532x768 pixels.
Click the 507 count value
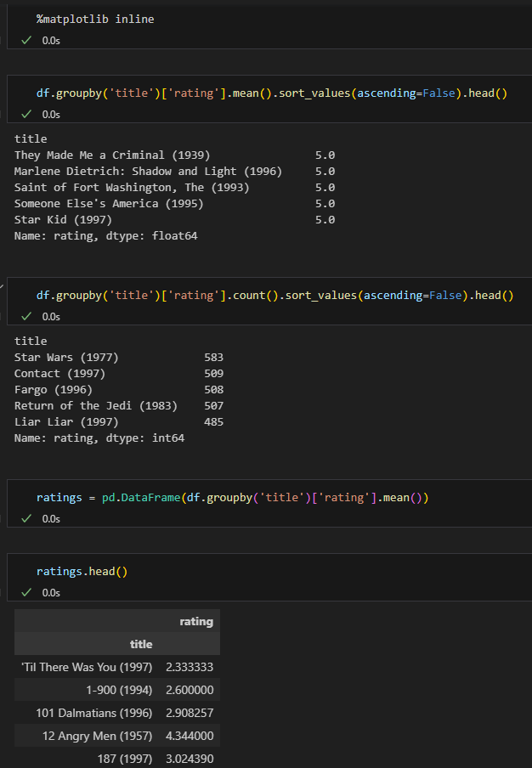coord(213,406)
